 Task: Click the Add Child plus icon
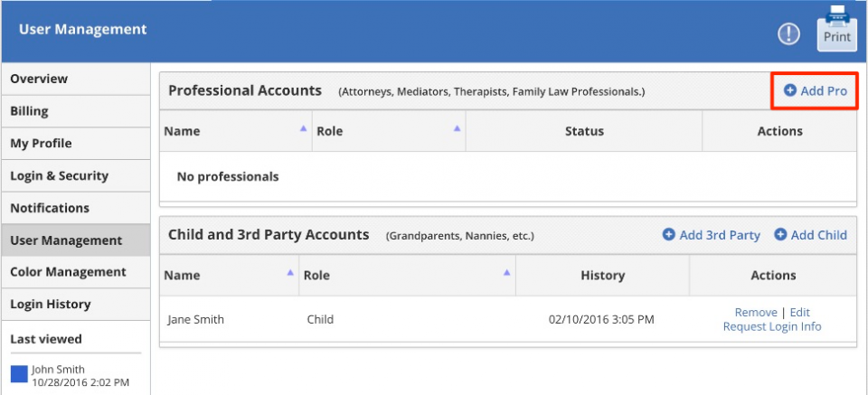pyautogui.click(x=780, y=235)
